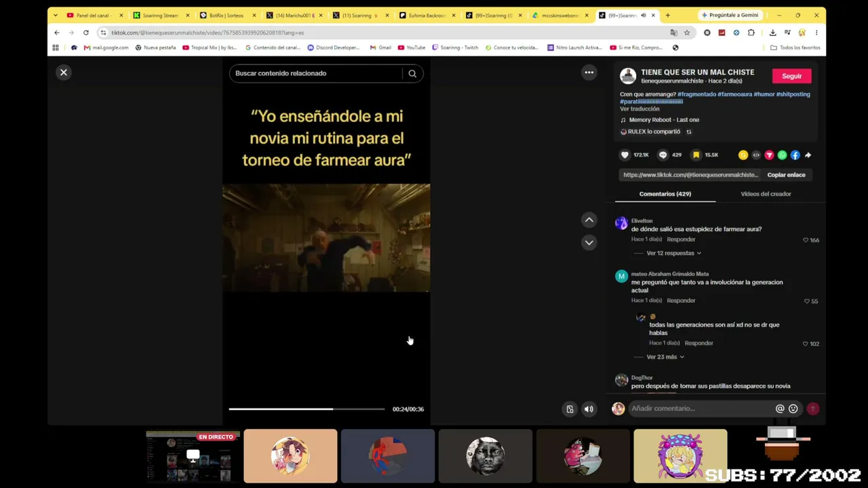Share the video to Facebook
868x488 pixels.
point(795,155)
